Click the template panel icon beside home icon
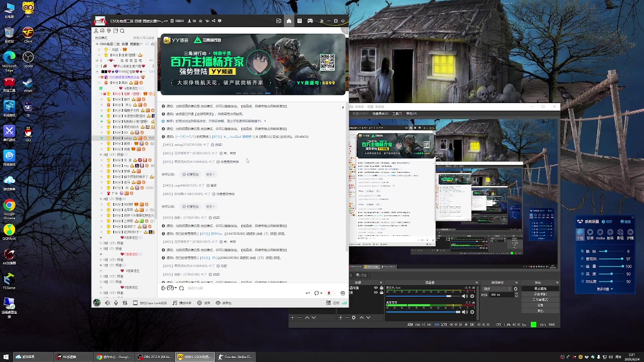 click(299, 21)
